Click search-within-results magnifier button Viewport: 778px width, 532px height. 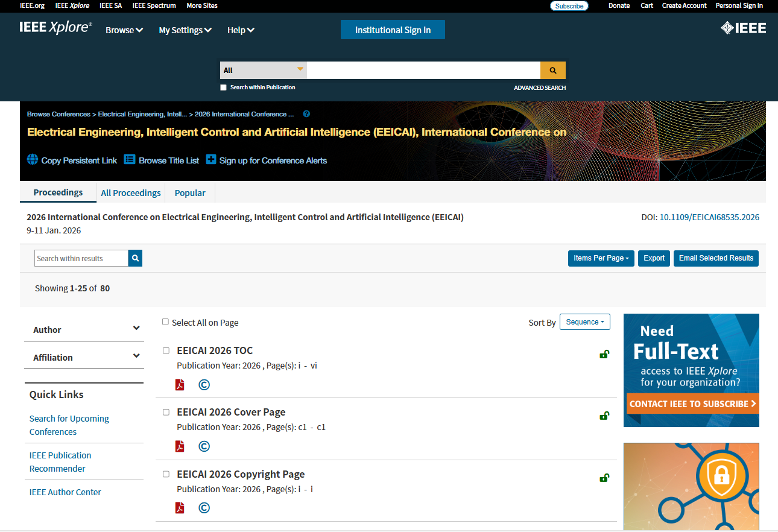click(x=135, y=258)
